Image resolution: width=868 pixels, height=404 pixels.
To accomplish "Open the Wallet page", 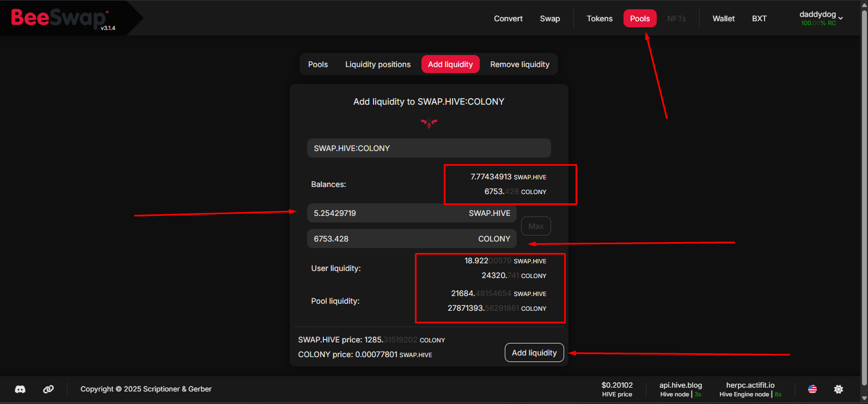I will click(724, 19).
